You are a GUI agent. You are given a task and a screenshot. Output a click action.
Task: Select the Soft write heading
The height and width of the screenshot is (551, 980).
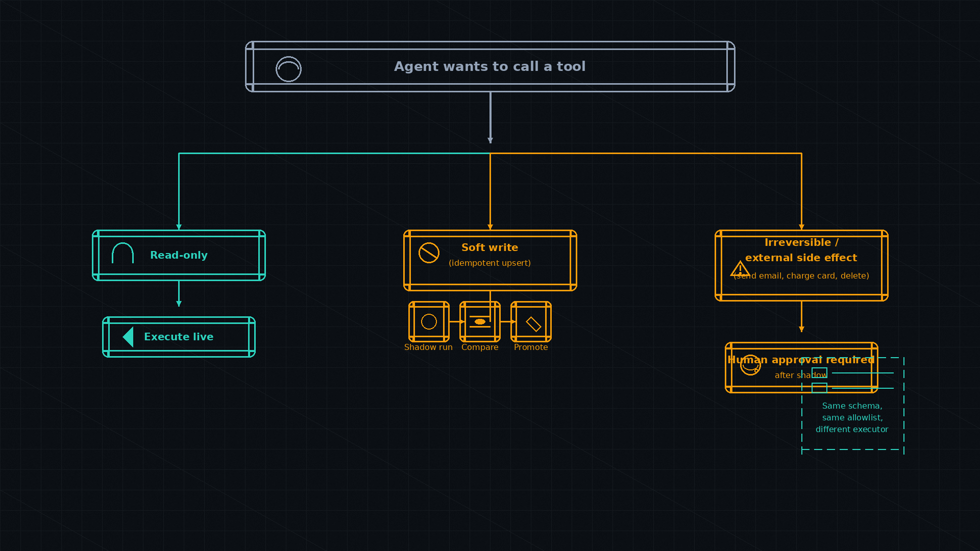[x=490, y=247]
